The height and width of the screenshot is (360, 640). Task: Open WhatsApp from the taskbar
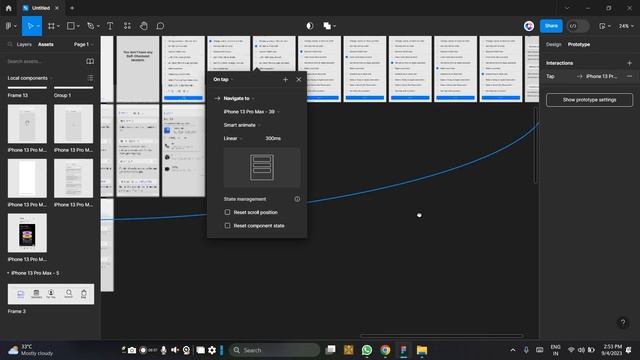[367, 350]
